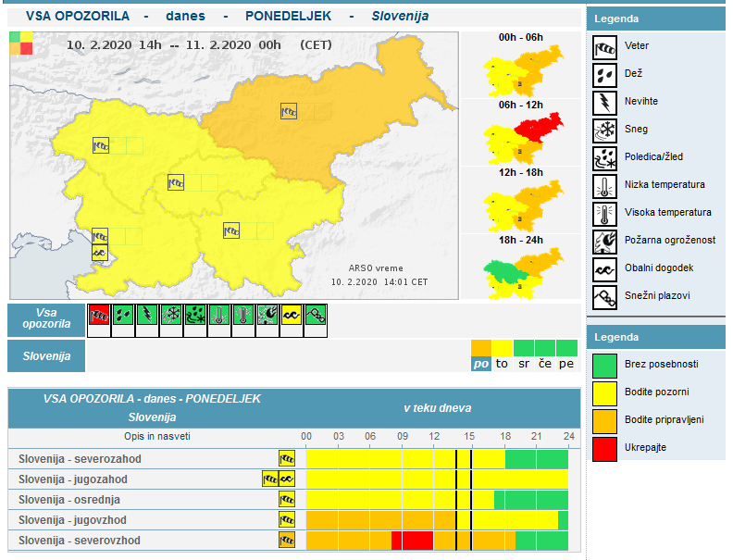
Task: Select the 'po' Monday day tab
Action: click(x=481, y=356)
